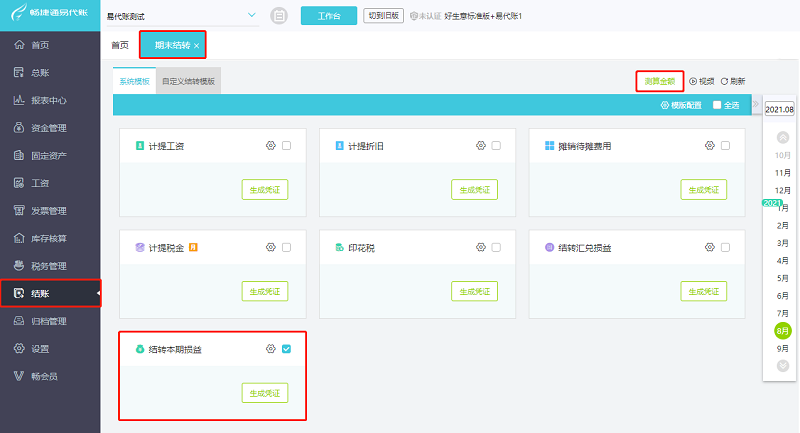Open settings gear on 计提工资 card

click(x=270, y=146)
